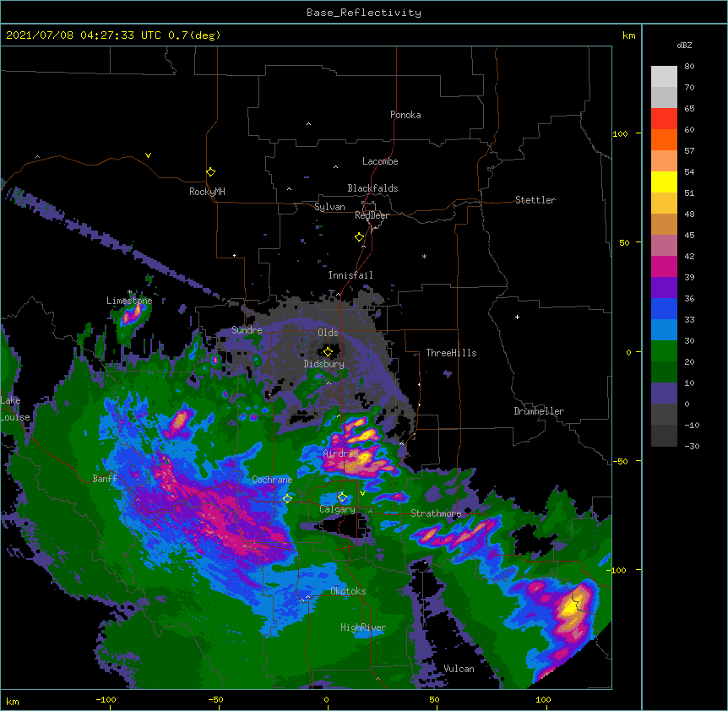Click the km unit label at top right
Viewport: 728px width, 711px height.
[628, 35]
